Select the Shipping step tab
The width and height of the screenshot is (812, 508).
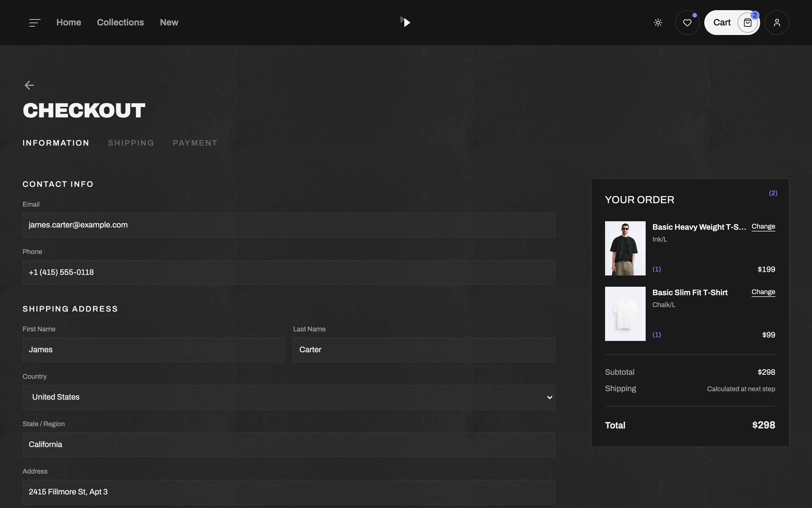[x=131, y=143]
